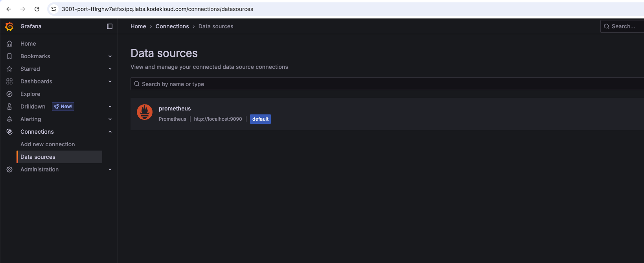Expand the Dashboards section chevron

click(x=110, y=81)
